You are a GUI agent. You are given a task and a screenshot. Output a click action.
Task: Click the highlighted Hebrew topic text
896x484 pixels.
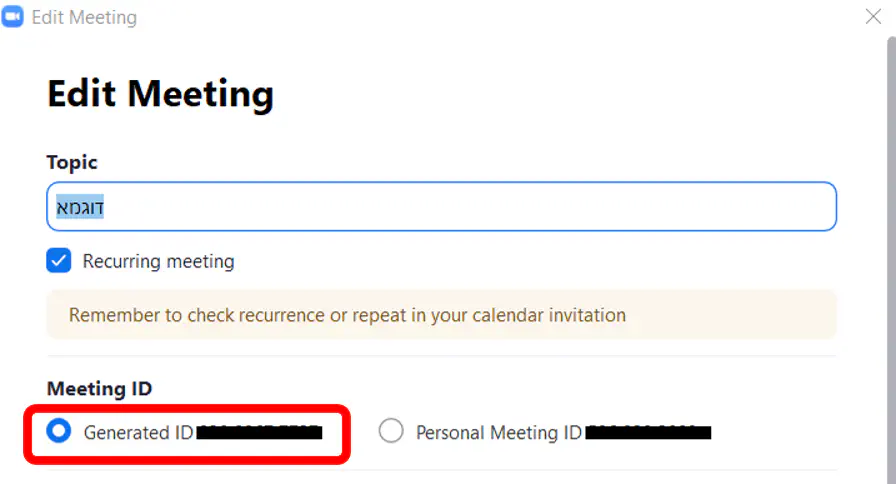coord(81,207)
